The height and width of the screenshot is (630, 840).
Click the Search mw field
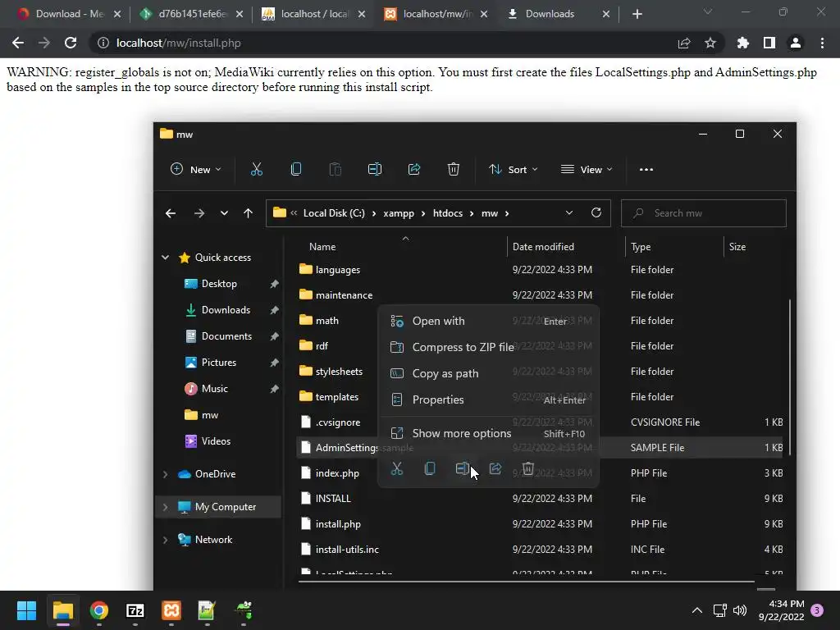(703, 213)
